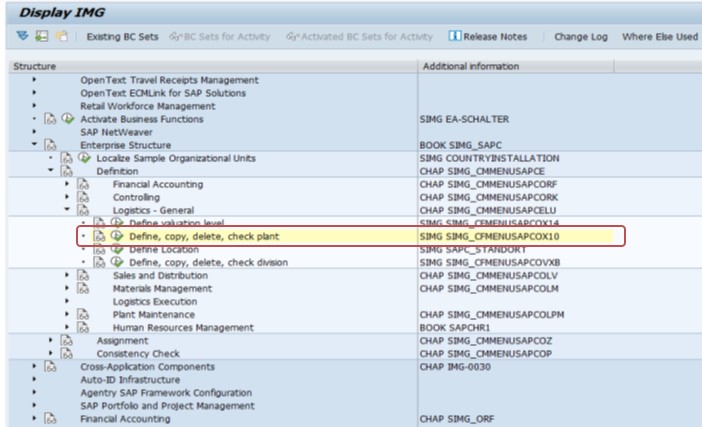702x427 pixels.
Task: Expand Materials Management node
Action: (x=67, y=288)
